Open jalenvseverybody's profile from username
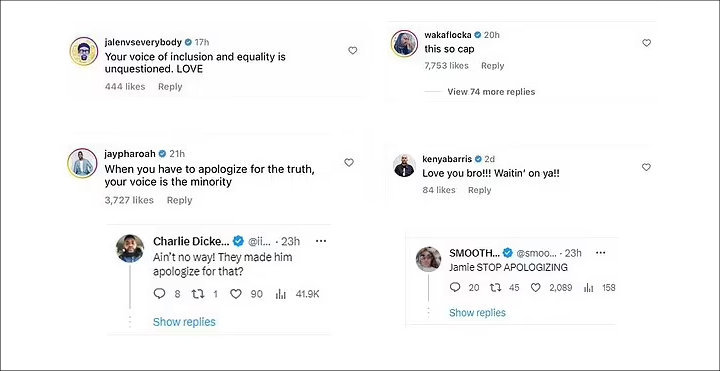The image size is (720, 371). [x=143, y=43]
